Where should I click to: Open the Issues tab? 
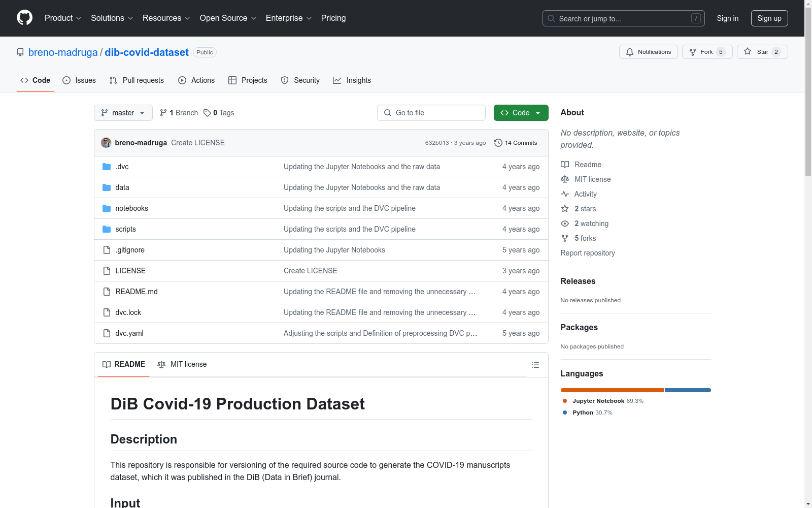(79, 80)
